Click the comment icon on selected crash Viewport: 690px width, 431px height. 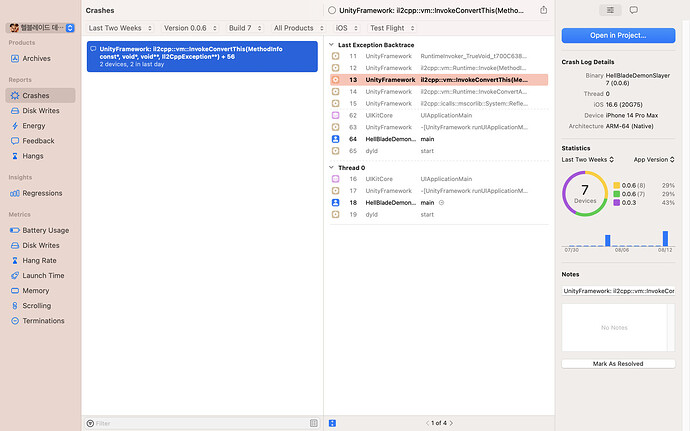(93, 49)
